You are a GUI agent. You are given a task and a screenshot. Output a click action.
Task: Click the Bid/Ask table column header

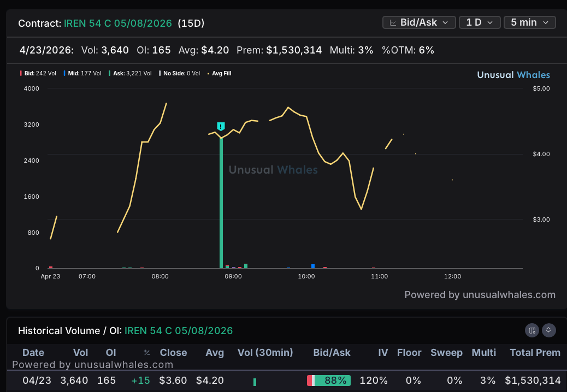tap(332, 353)
